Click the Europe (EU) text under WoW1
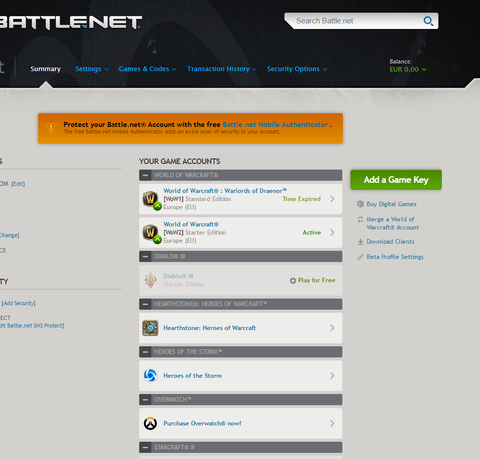This screenshot has width=480, height=459. (x=180, y=207)
